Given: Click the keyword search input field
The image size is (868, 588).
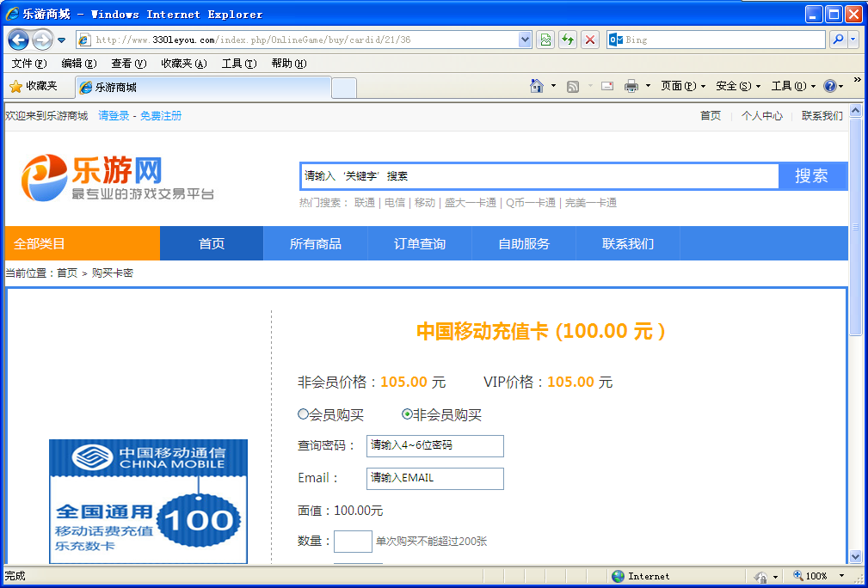Looking at the screenshot, I should click(x=539, y=176).
